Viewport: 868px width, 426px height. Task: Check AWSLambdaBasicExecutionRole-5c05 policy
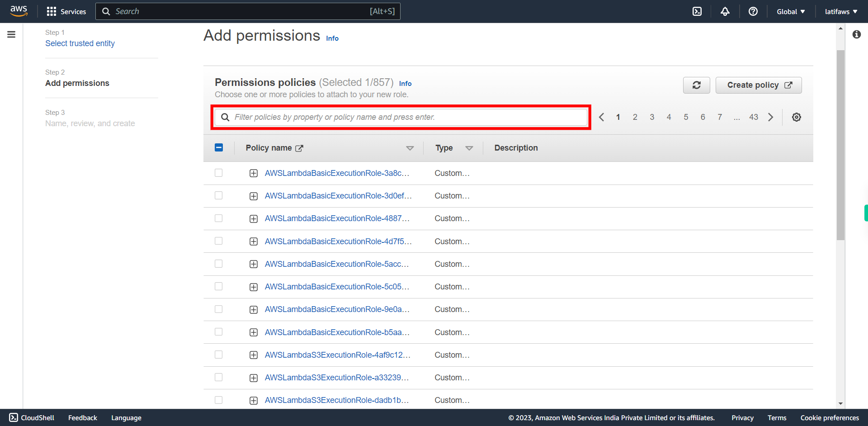point(219,286)
